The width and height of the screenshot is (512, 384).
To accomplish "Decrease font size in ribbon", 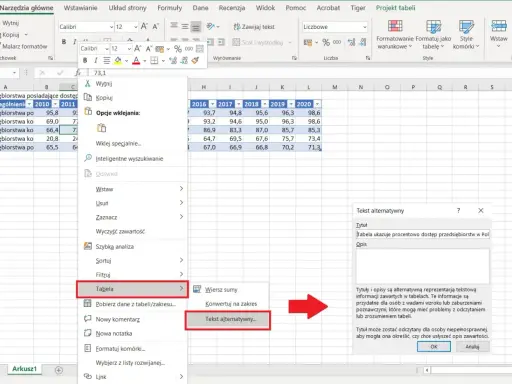I will pos(155,26).
